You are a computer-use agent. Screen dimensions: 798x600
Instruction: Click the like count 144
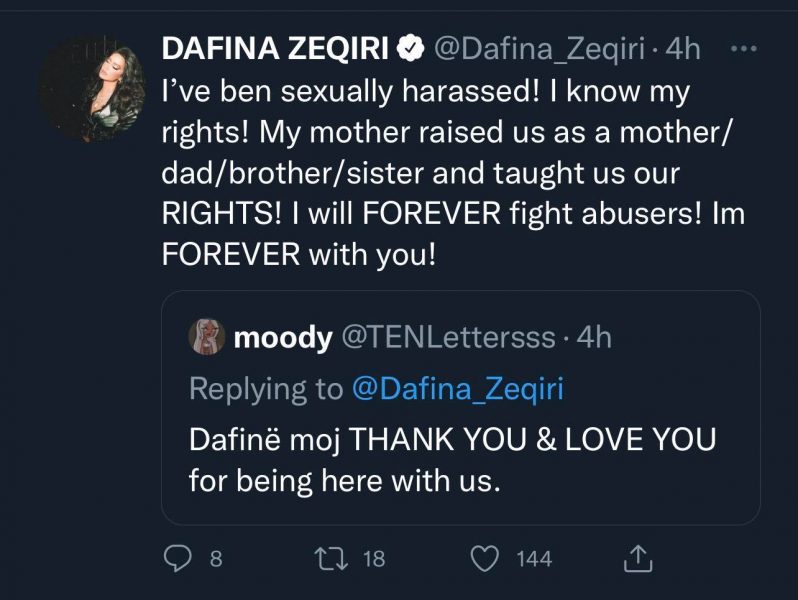(534, 558)
